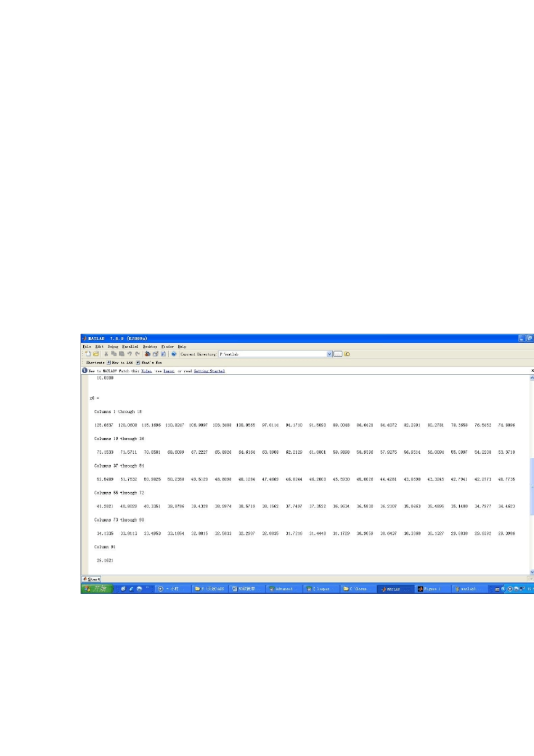Click the Open file folder icon

click(x=96, y=354)
